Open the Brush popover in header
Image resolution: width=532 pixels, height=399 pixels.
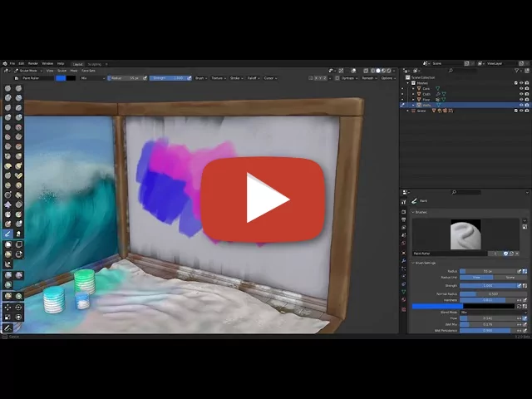coord(201,78)
